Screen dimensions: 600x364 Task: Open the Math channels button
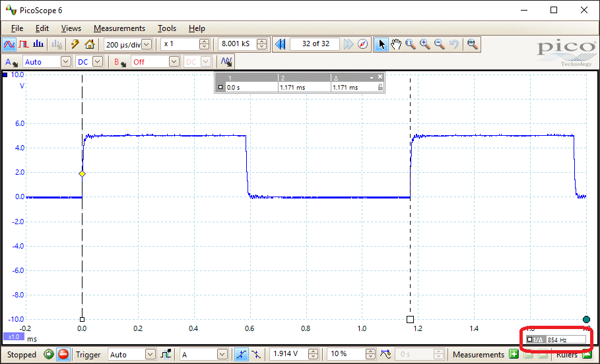(226, 62)
